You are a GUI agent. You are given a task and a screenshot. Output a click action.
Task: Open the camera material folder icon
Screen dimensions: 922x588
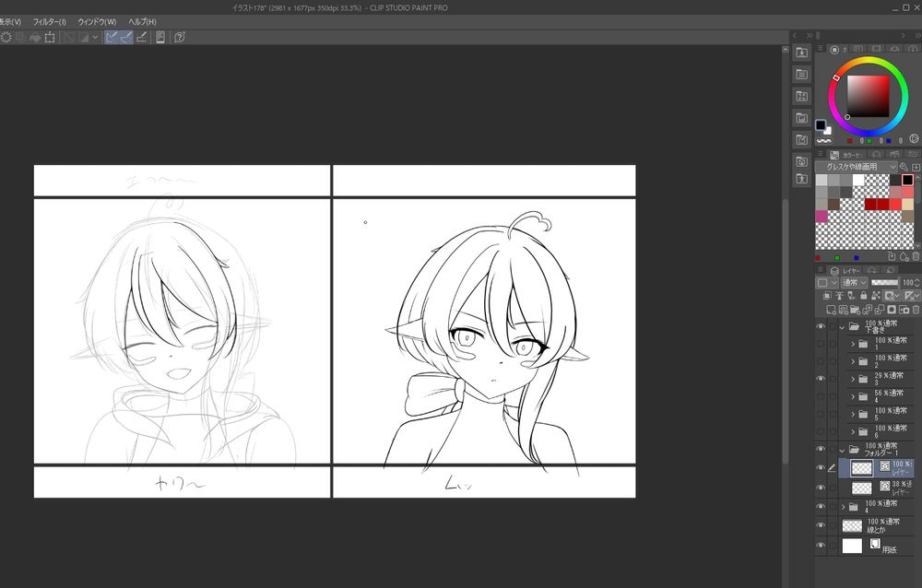click(801, 161)
